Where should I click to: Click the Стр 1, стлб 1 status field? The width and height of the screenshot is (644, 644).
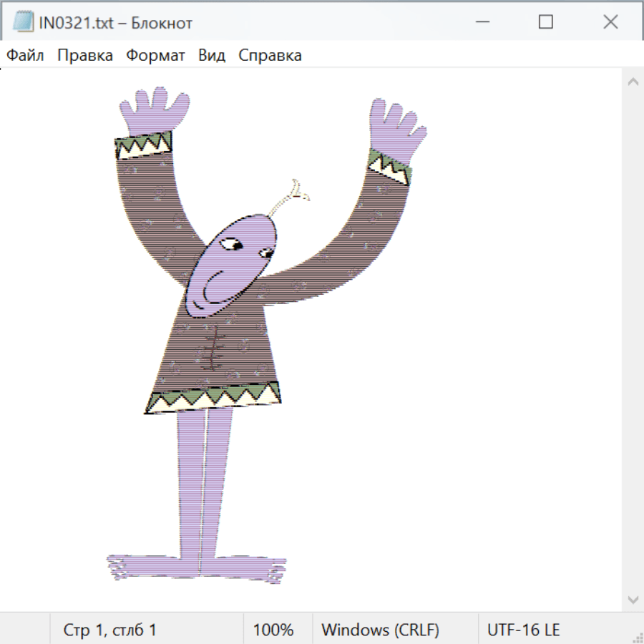pos(110,630)
